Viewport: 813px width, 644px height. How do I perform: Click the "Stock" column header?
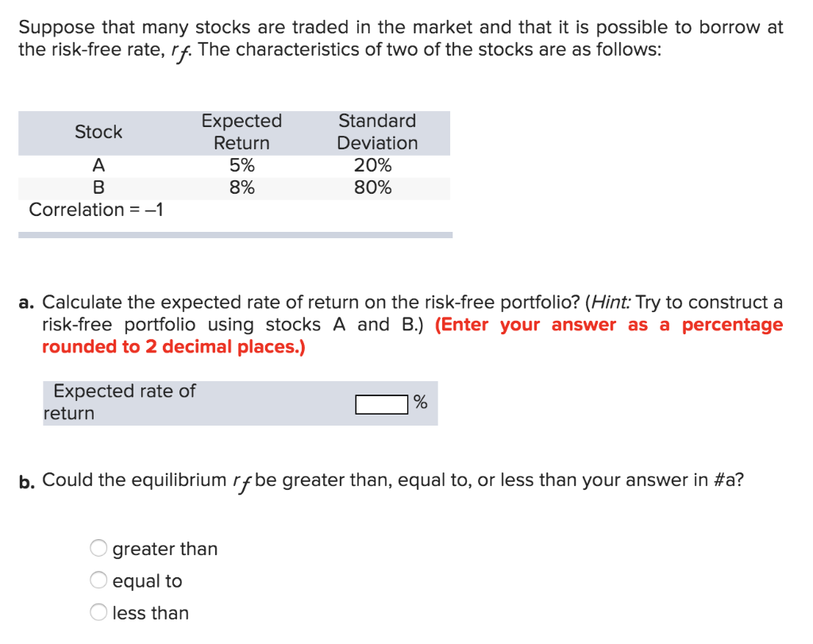98,132
